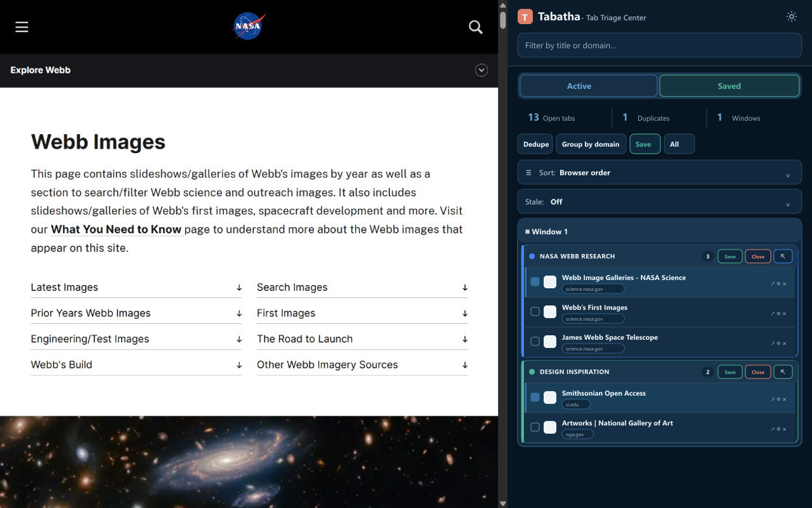Click the favicon of Webb Image Galleries tab
Image resolution: width=812 pixels, height=508 pixels.
(x=550, y=282)
